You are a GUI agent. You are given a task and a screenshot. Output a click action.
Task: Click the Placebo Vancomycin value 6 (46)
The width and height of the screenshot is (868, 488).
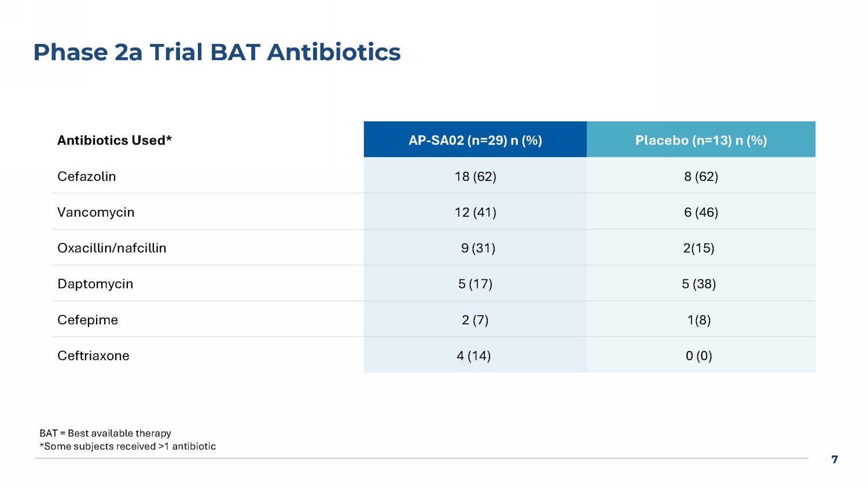click(x=701, y=212)
